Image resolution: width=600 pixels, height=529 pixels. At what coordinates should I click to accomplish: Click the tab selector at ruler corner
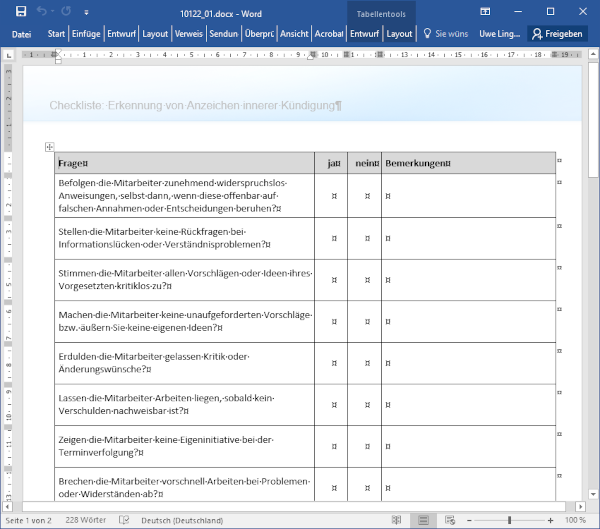pos(10,54)
